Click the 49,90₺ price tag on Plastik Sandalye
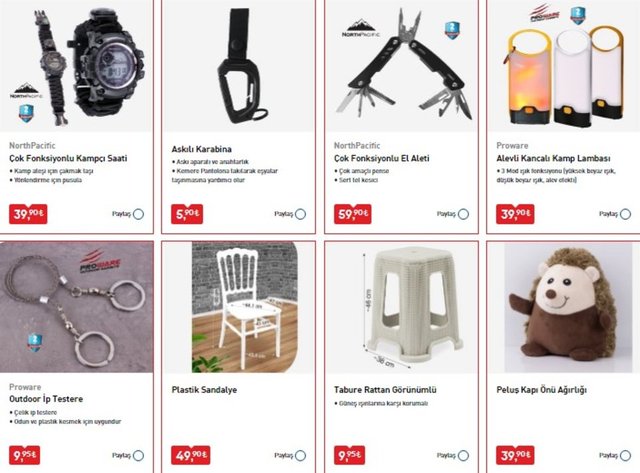Image resolution: width=640 pixels, height=473 pixels. [x=191, y=455]
